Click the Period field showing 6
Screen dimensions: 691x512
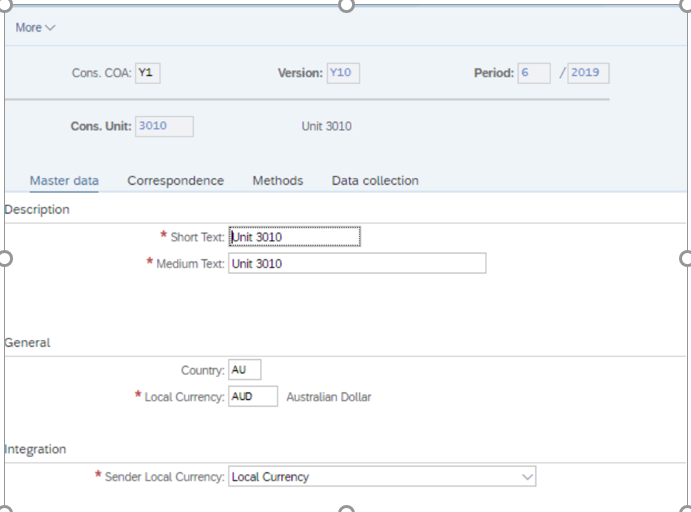click(534, 73)
